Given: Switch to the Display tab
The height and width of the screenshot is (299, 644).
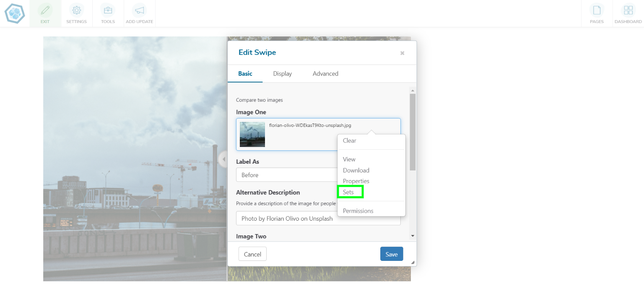Looking at the screenshot, I should (282, 74).
